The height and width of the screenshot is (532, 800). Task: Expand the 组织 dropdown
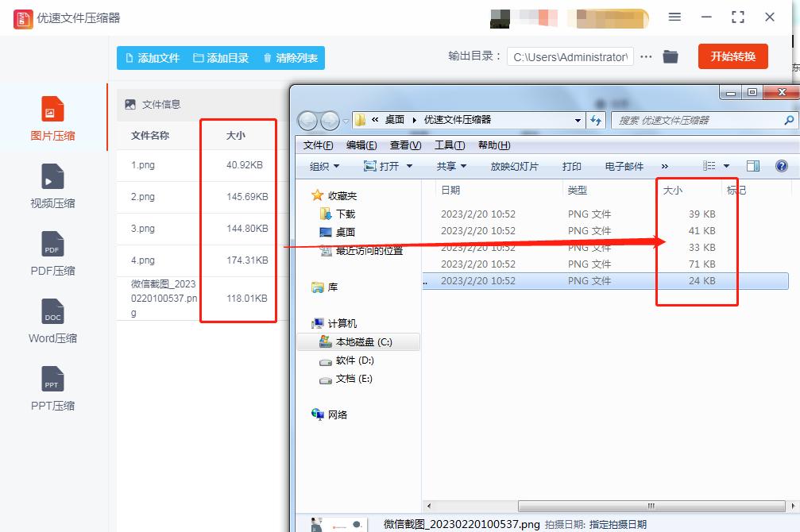(x=323, y=167)
